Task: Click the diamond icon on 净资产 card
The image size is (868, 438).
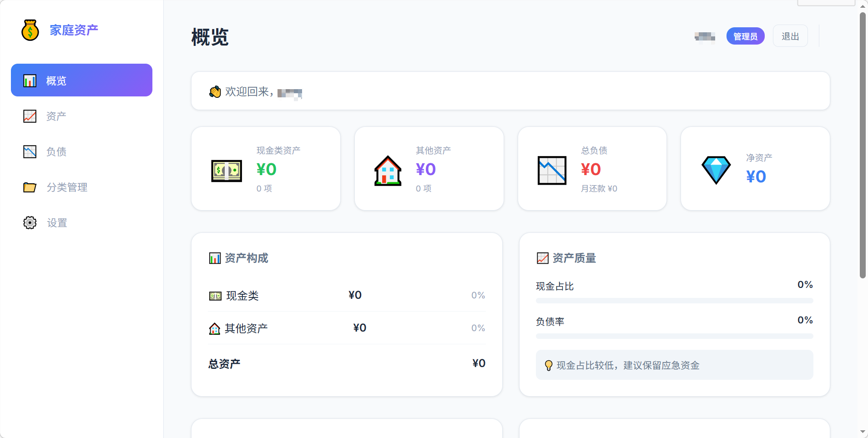Action: tap(716, 170)
